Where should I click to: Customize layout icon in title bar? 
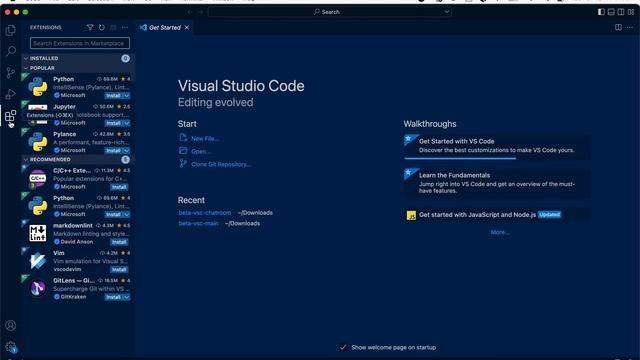(x=631, y=12)
